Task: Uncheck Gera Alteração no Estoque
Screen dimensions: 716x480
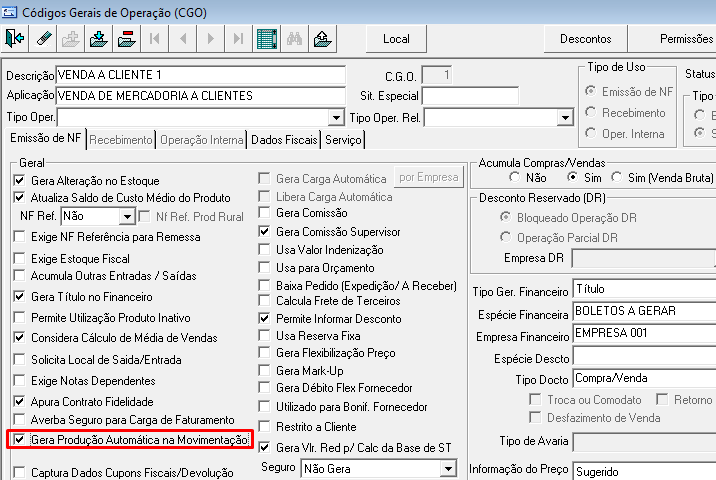Action: [x=19, y=180]
